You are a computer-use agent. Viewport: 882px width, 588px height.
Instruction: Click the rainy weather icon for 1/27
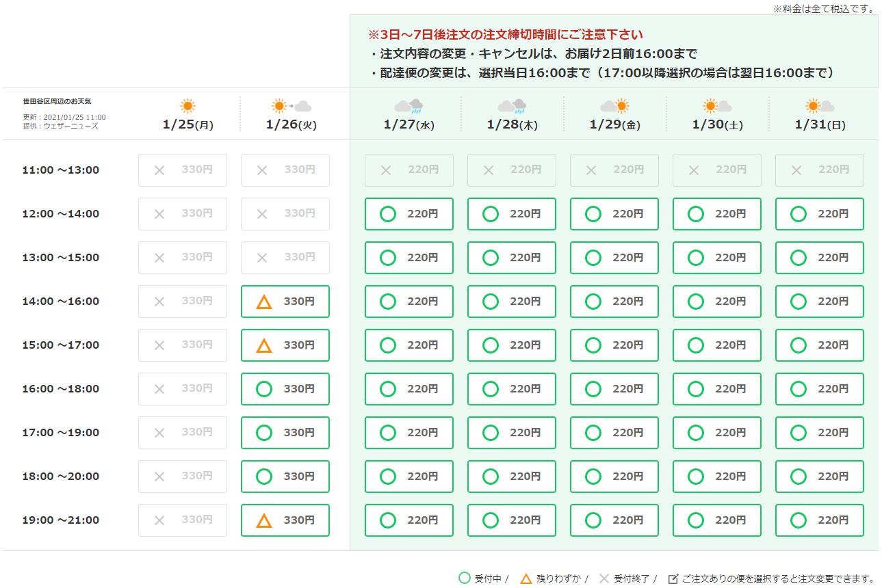409,106
